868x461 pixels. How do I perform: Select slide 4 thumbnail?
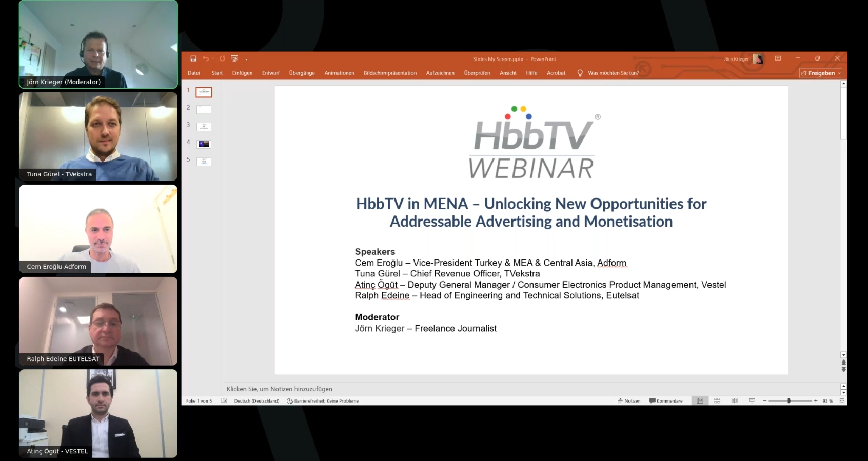tap(204, 144)
